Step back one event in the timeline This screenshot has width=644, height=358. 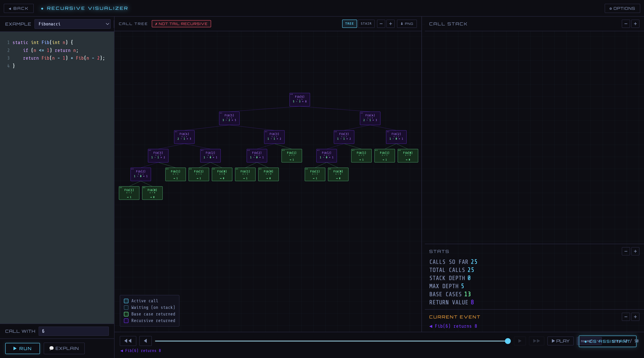pyautogui.click(x=146, y=341)
